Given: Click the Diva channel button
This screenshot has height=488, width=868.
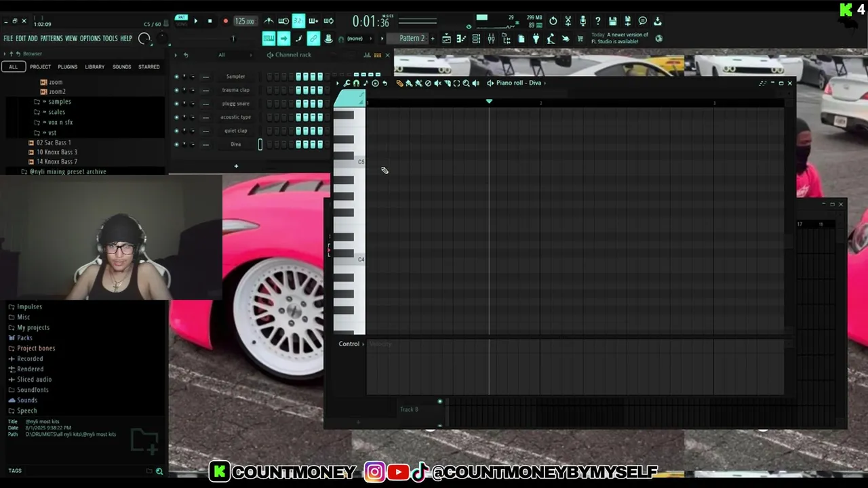Looking at the screenshot, I should 235,144.
